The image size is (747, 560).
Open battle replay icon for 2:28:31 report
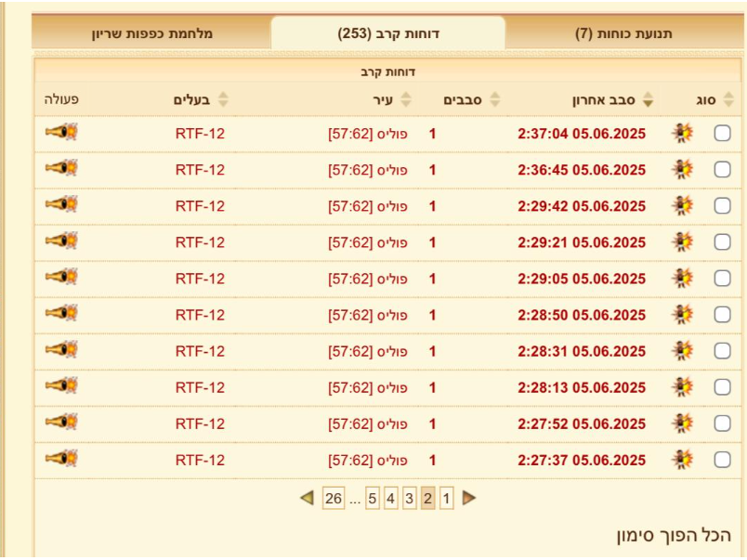pos(61,349)
